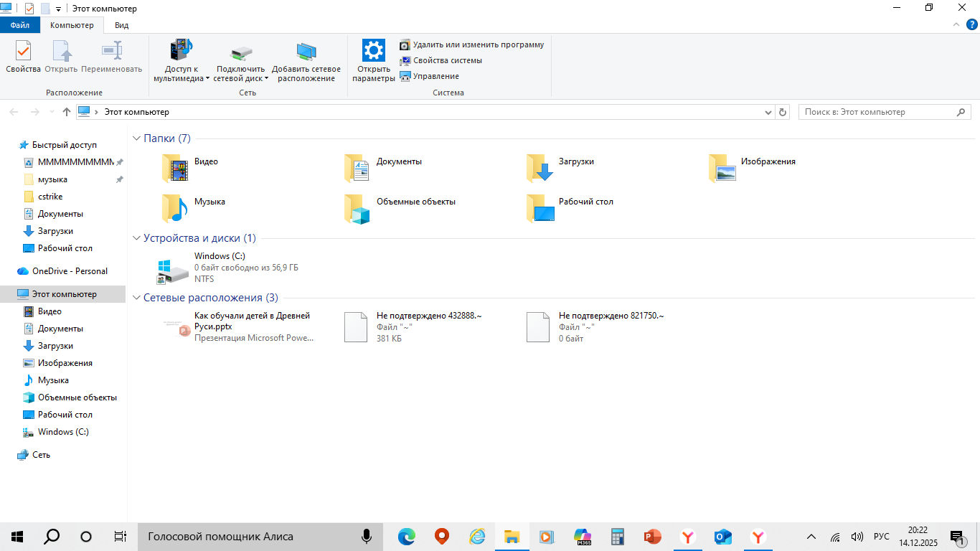Open address bar history dropdown arrow

pos(768,112)
